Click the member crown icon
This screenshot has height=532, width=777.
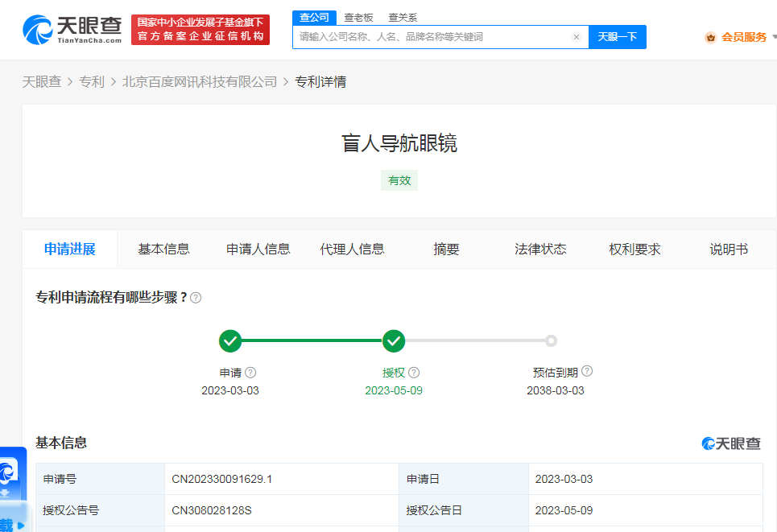710,37
